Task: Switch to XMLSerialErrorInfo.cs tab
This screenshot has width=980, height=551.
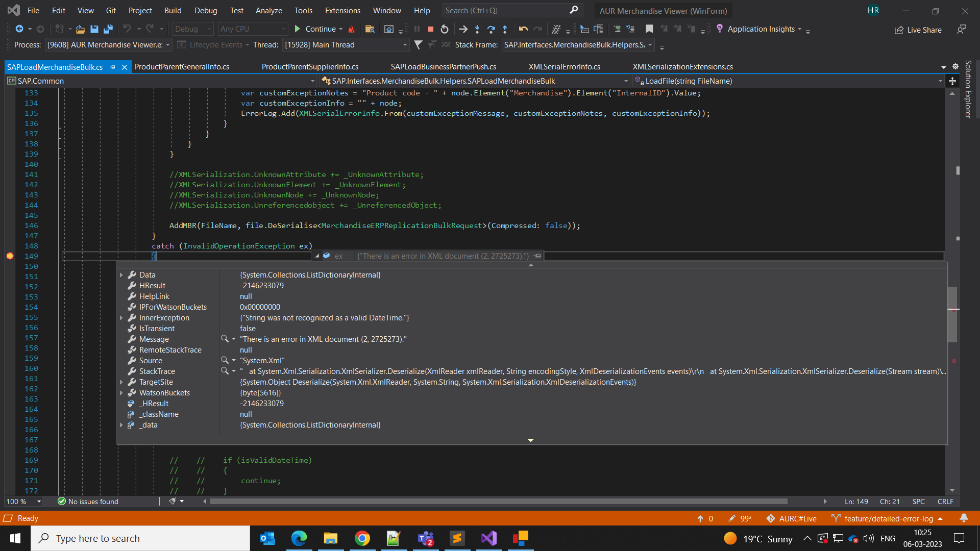Action: 564,67
